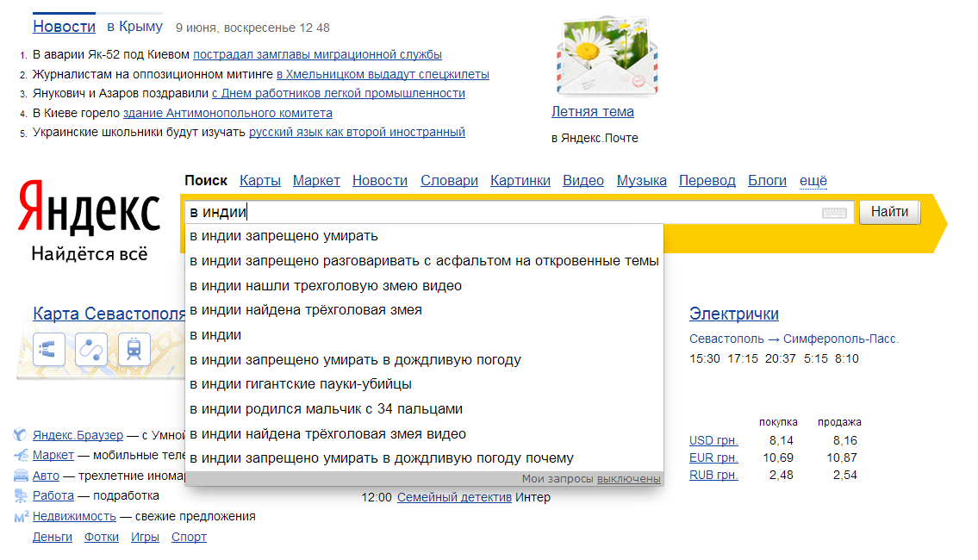
Task: Open the traffic icon on Sevastopol map
Action: (x=49, y=349)
